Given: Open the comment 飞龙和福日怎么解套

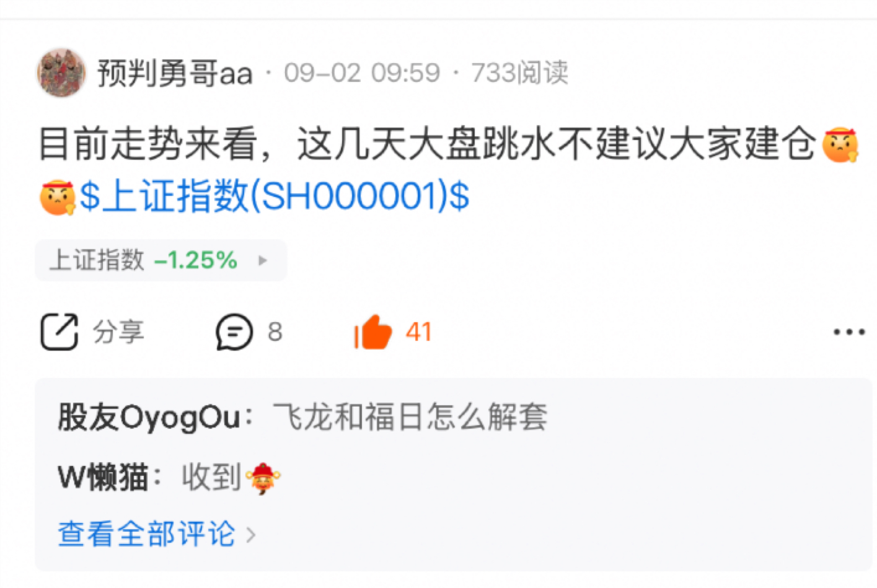Looking at the screenshot, I should (410, 416).
